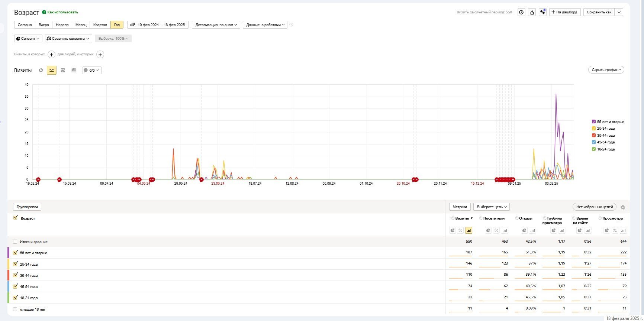Toggle the bar view icon under Отказы
The width and height of the screenshot is (644, 321).
pos(532,230)
